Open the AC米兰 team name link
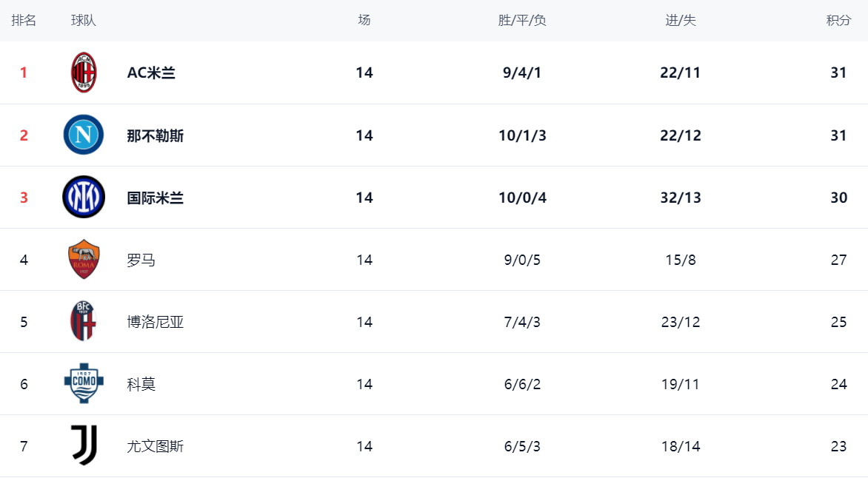This screenshot has width=868, height=478. tap(151, 73)
